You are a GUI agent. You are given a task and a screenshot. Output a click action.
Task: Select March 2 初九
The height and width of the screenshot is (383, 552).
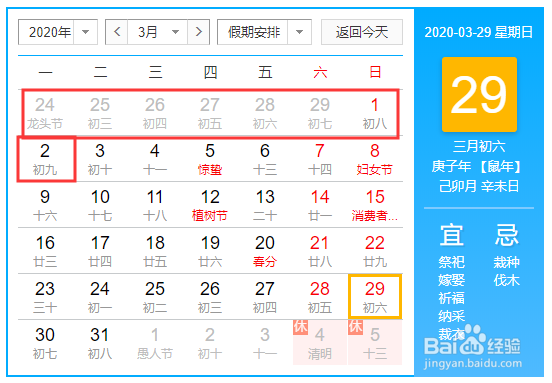click(x=45, y=159)
